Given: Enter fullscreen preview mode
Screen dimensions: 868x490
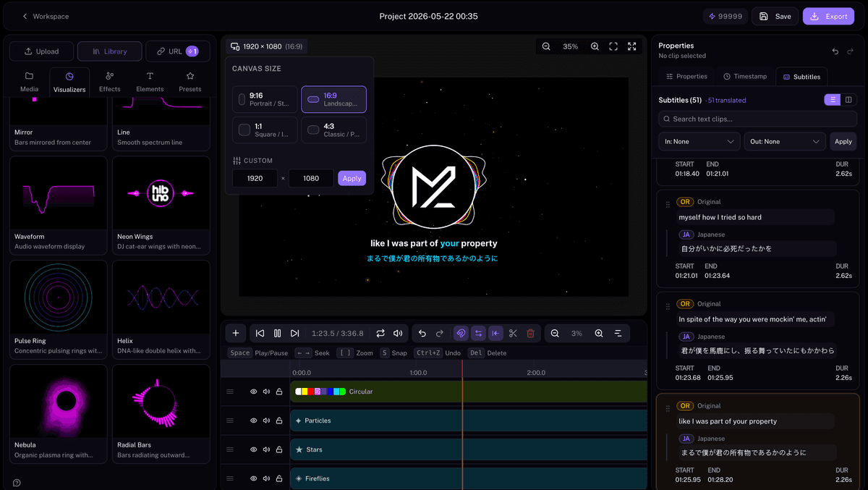Looking at the screenshot, I should click(x=632, y=46).
